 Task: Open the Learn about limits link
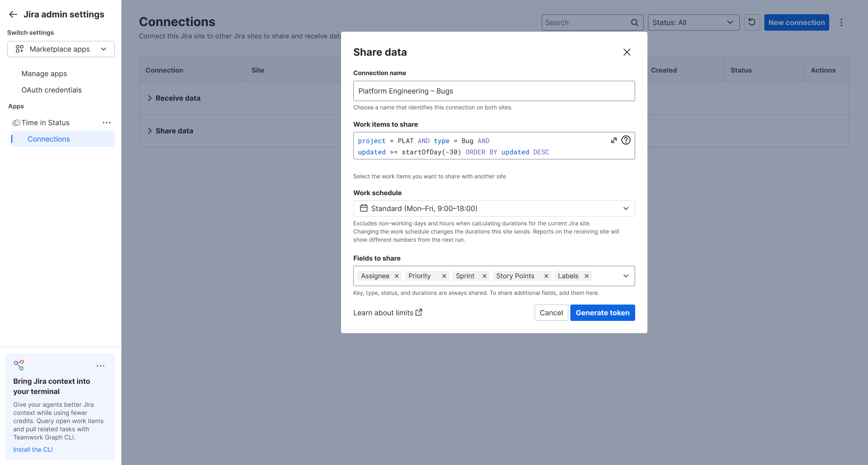[x=388, y=313]
